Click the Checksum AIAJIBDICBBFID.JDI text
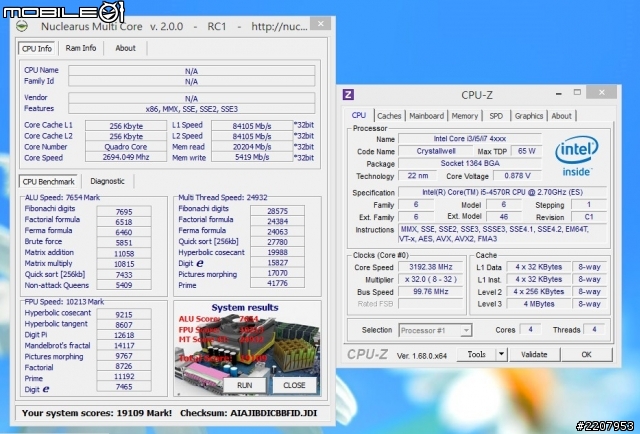 248,413
